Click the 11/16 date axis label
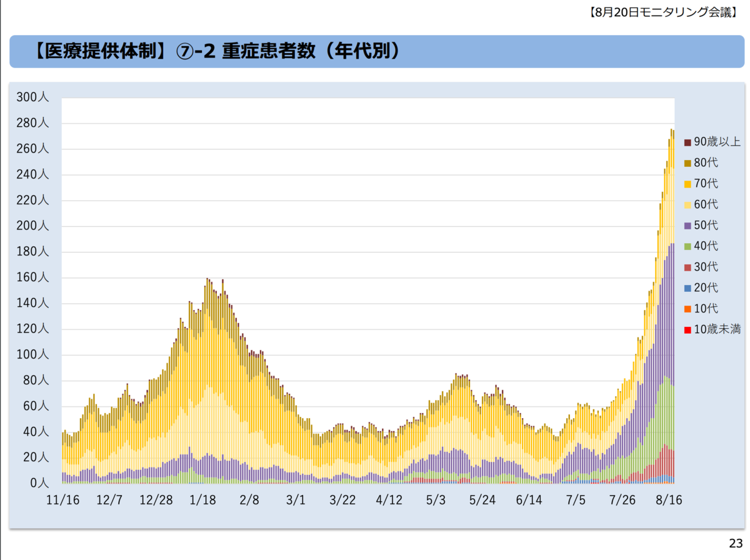750x560 pixels. 63,501
